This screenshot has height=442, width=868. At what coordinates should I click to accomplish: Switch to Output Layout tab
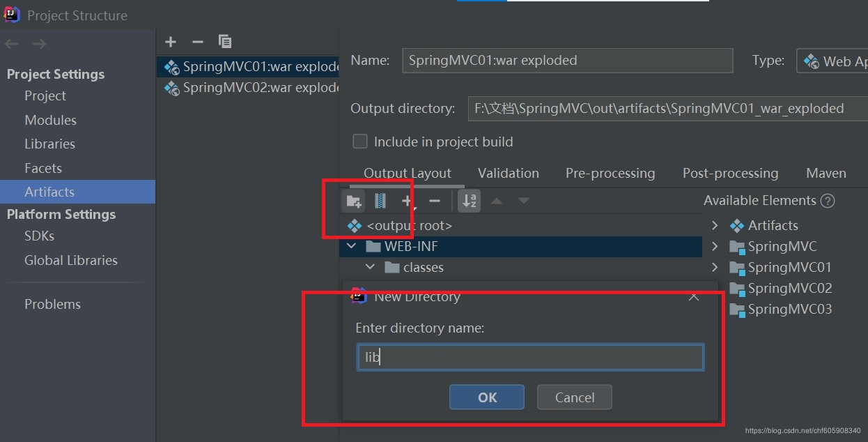408,173
